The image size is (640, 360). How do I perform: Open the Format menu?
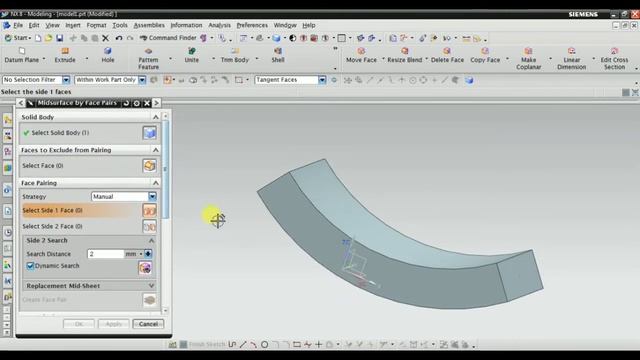coord(96,25)
